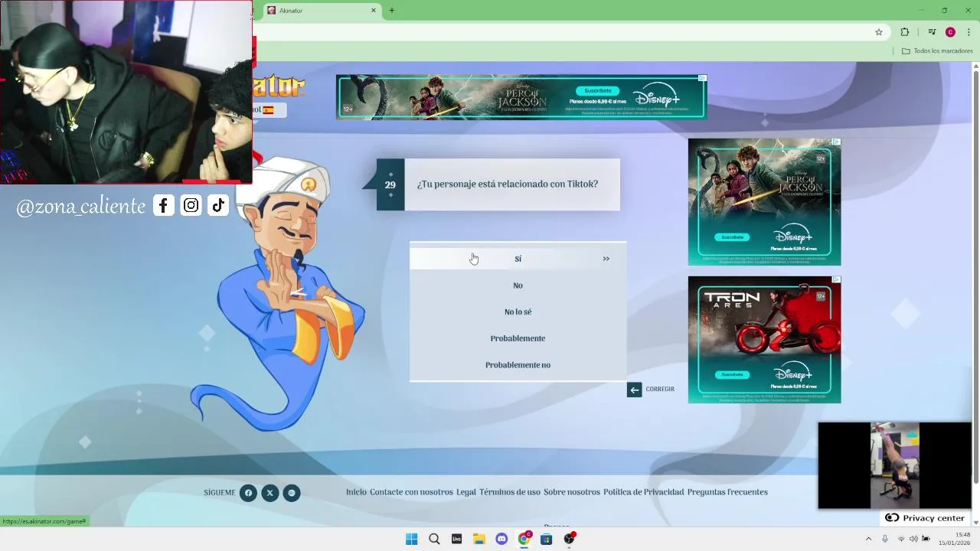Screen dimensions: 980x551
Task: Open the Live app in the taskbar
Action: pyautogui.click(x=456, y=539)
